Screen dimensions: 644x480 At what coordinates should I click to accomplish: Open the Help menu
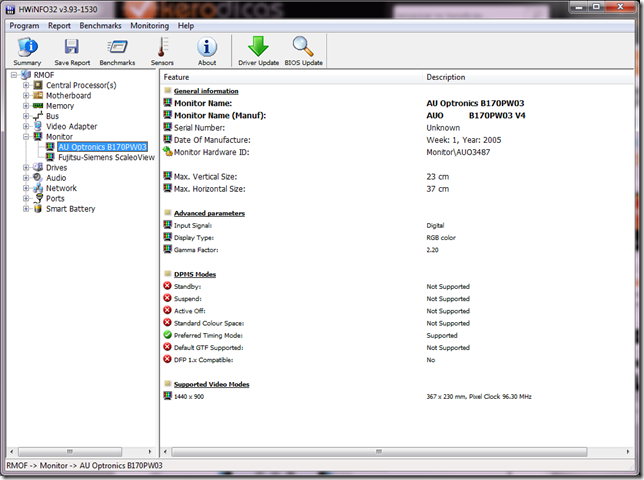point(186,26)
